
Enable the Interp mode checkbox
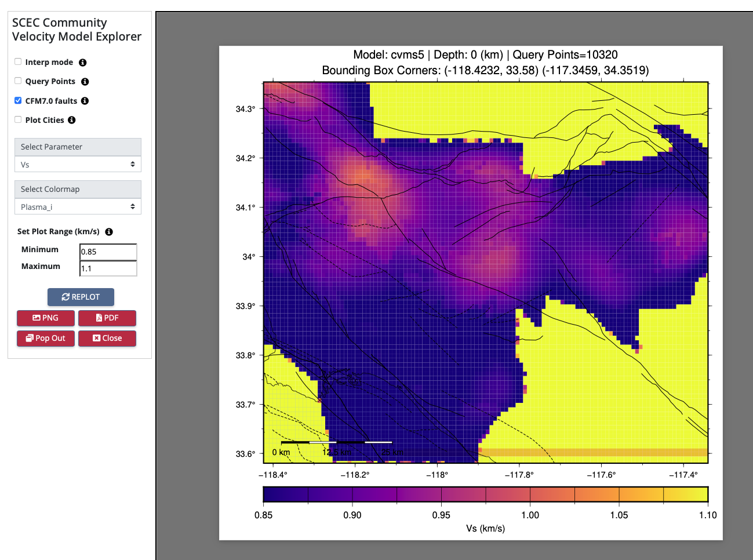point(18,61)
